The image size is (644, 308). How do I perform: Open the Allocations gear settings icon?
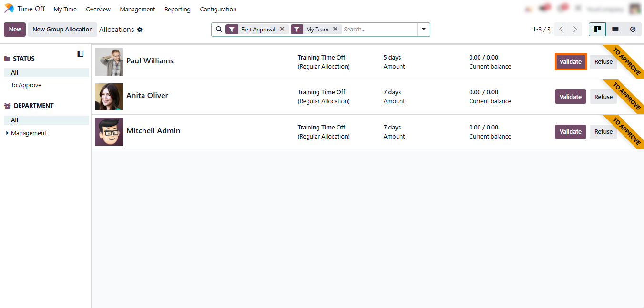(x=140, y=30)
